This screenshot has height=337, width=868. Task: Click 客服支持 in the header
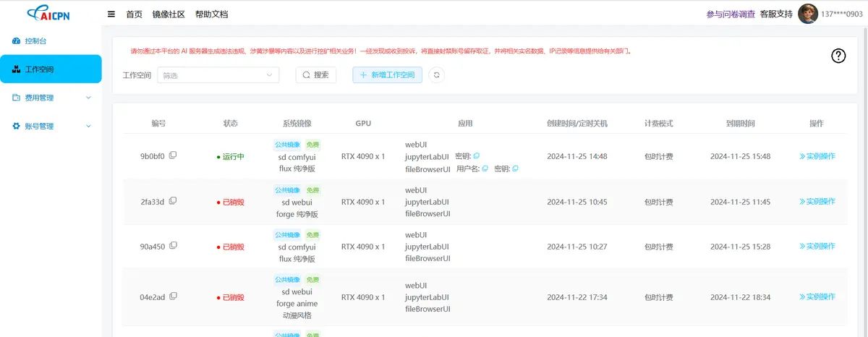pyautogui.click(x=776, y=14)
